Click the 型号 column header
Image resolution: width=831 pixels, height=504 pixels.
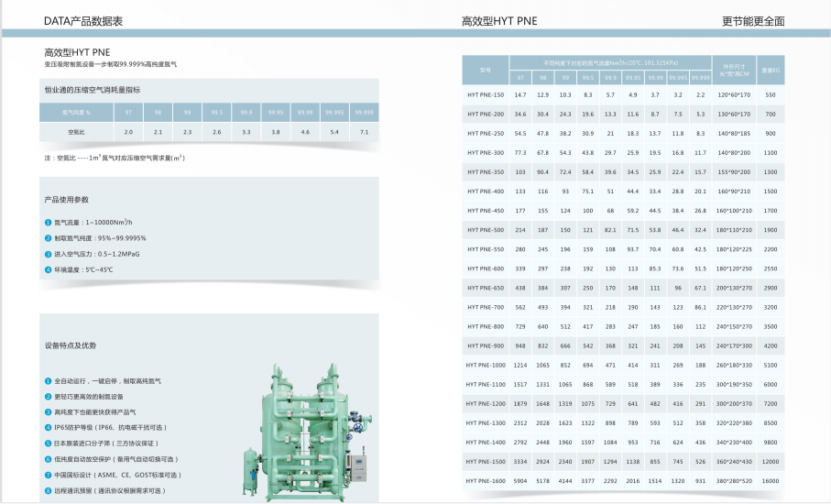click(x=485, y=70)
